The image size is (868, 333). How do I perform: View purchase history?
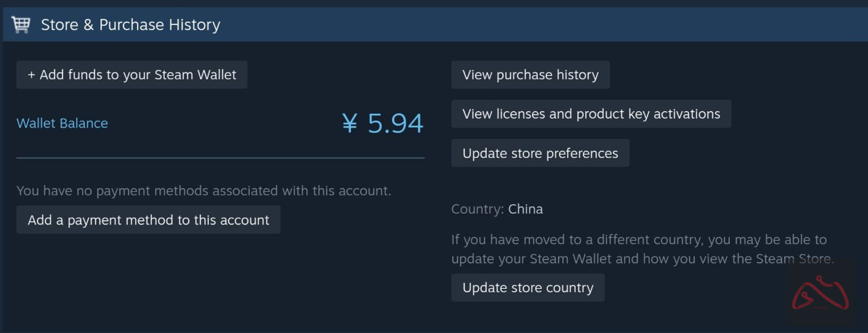coord(530,75)
